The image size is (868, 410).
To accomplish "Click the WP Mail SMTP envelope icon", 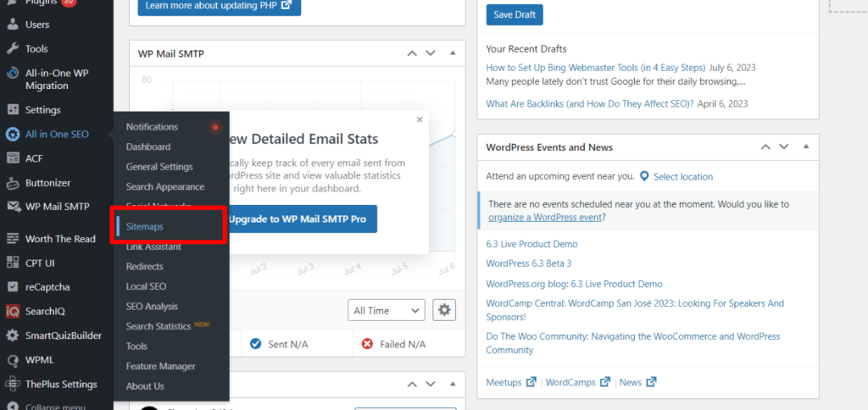I will pyautogui.click(x=13, y=207).
